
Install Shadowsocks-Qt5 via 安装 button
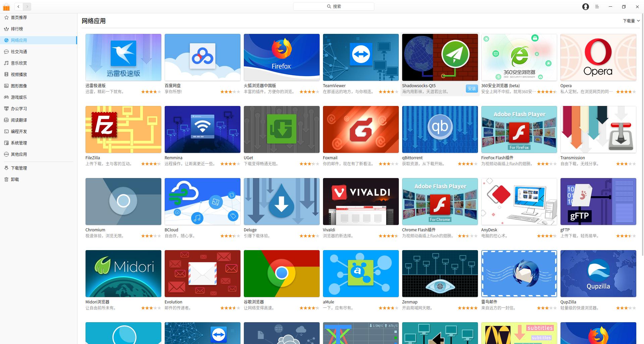coord(472,89)
